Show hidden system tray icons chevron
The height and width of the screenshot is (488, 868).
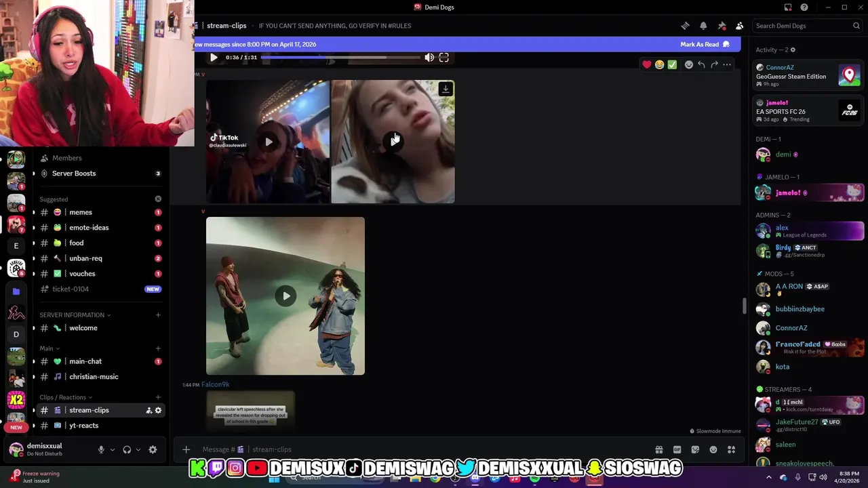click(768, 477)
